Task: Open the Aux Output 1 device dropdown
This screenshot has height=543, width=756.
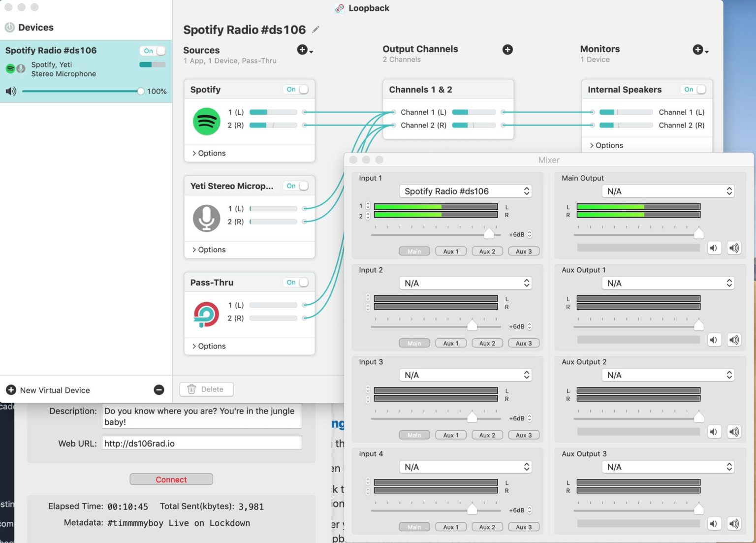Action: click(668, 283)
